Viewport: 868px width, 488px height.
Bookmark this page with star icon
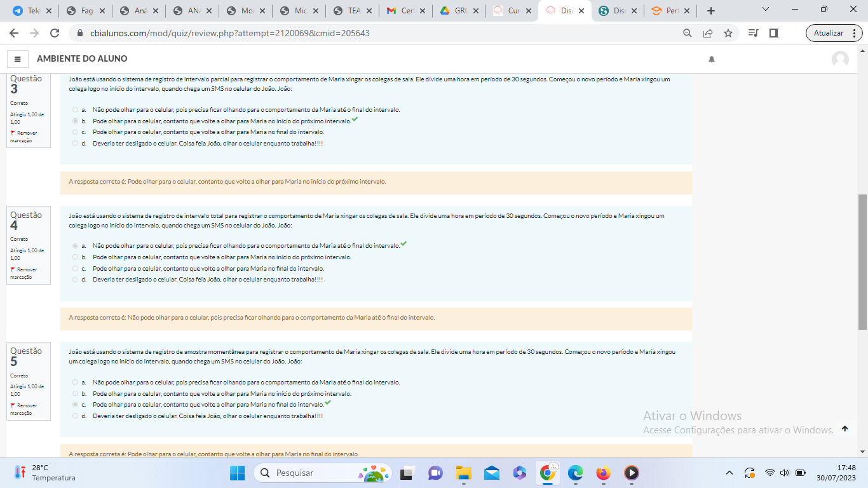pyautogui.click(x=728, y=33)
